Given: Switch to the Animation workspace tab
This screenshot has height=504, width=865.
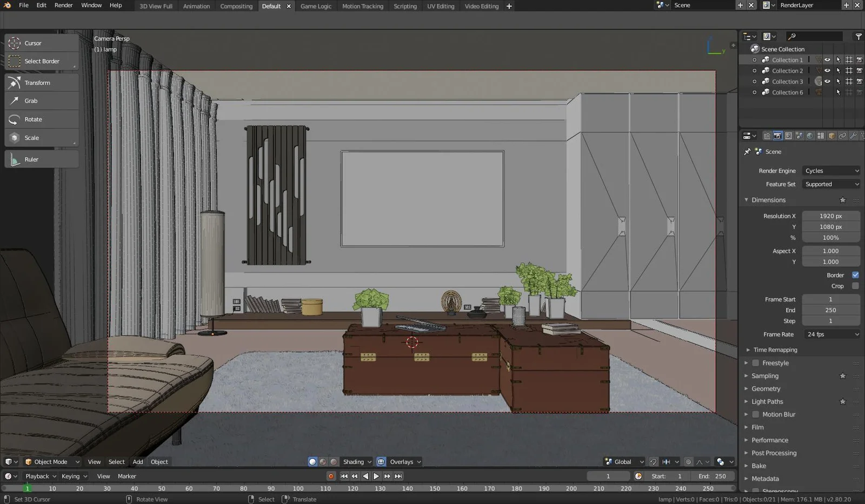Looking at the screenshot, I should (196, 6).
